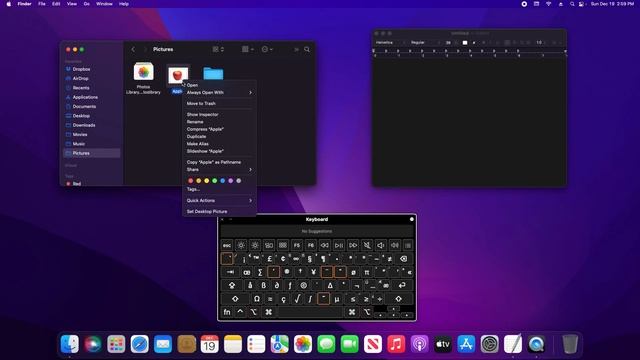
Task: Click the sigma (∑) key on the keyboard
Action: click(260, 272)
